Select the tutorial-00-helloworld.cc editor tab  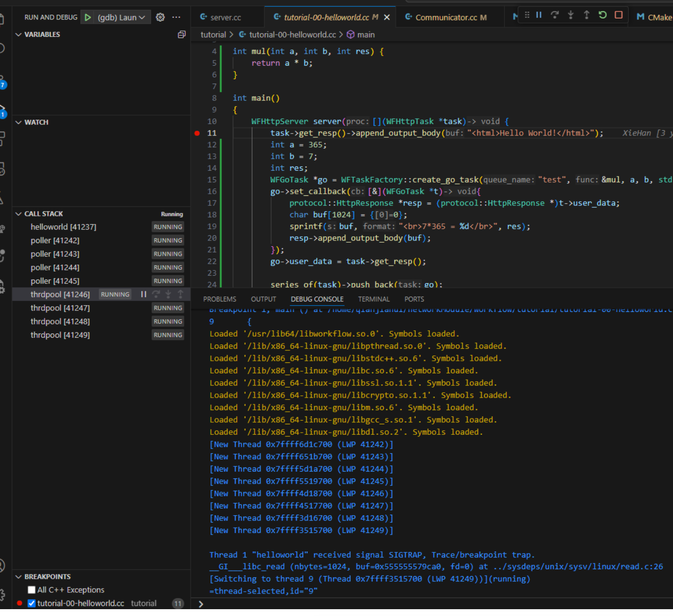(325, 17)
